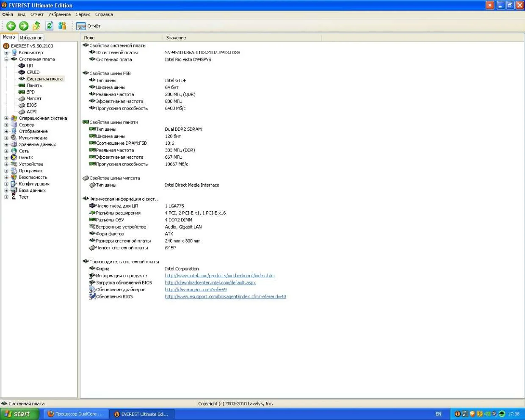Screen dimensions: 525x420
Task: Open the Intel motherboard product info link
Action: (220, 276)
